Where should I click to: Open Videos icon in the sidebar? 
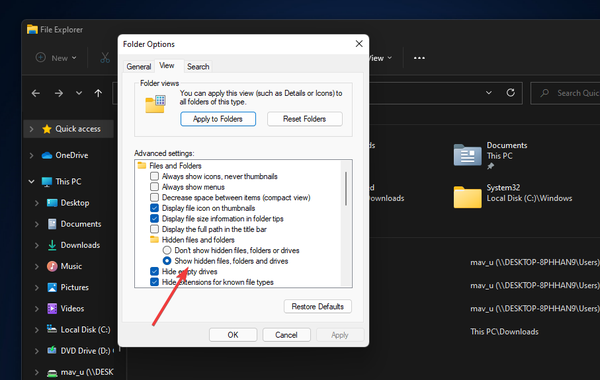click(52, 308)
